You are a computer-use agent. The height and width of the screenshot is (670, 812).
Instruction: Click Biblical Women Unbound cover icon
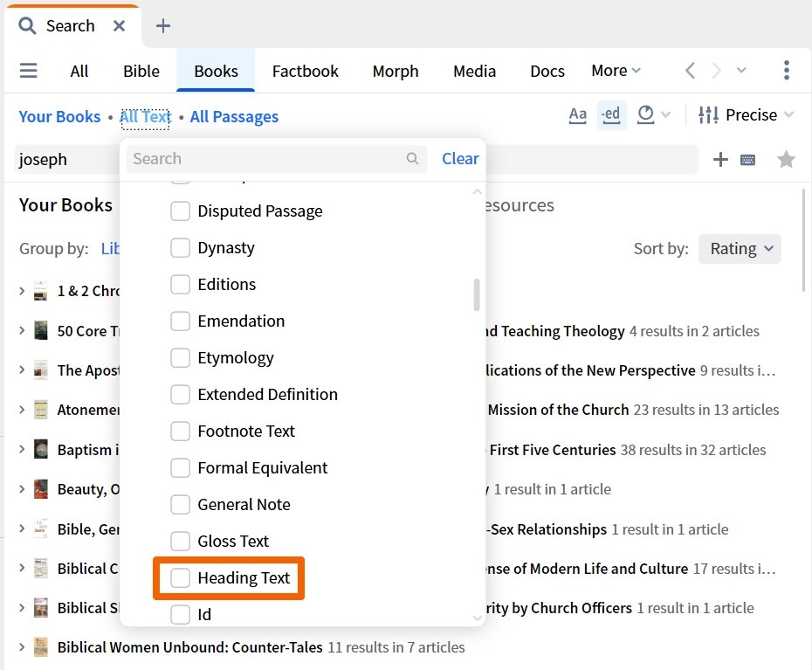(x=41, y=647)
